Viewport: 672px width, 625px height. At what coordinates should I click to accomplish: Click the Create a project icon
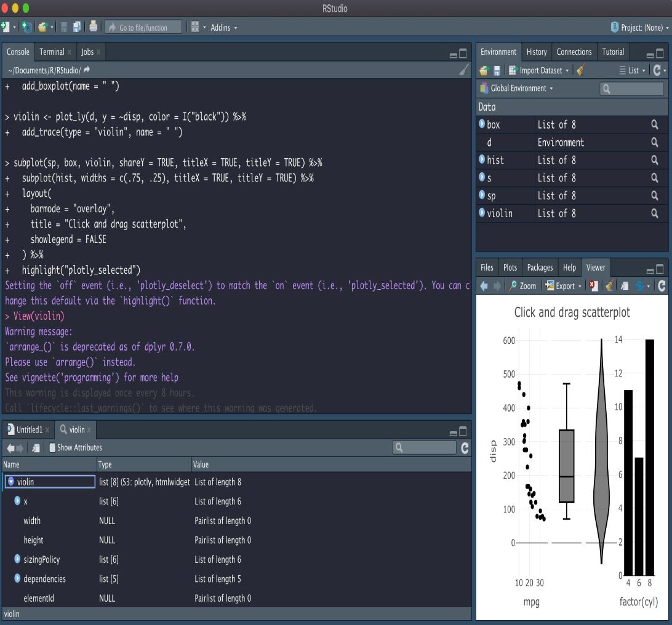(x=27, y=27)
